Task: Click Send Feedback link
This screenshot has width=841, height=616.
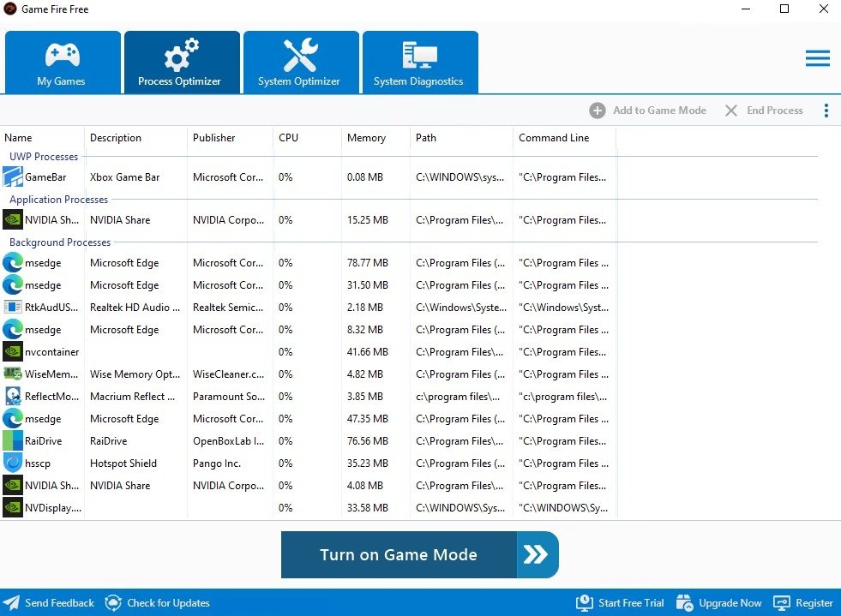Action: [x=48, y=603]
